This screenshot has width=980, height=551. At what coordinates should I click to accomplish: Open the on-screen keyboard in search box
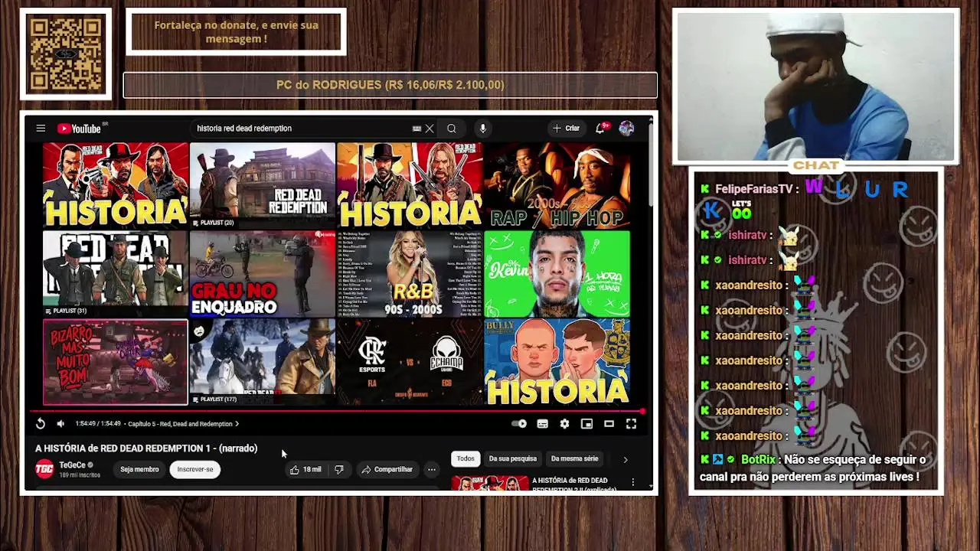[x=416, y=129]
